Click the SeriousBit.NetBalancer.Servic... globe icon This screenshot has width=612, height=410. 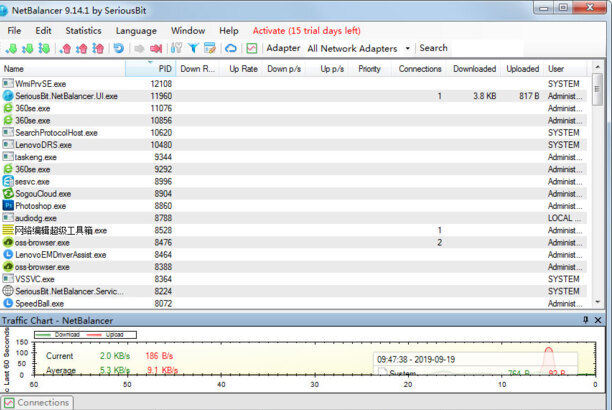click(8, 291)
